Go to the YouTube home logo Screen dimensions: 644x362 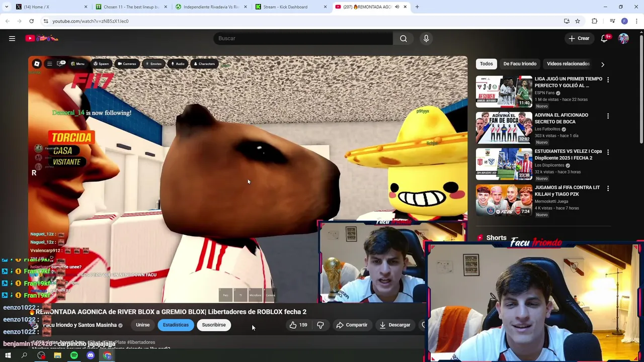[x=42, y=38]
